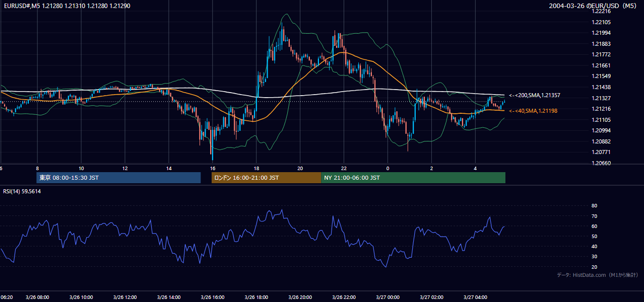Click the 3/26 10:00 time label
This screenshot has height=302, width=644.
click(81, 297)
